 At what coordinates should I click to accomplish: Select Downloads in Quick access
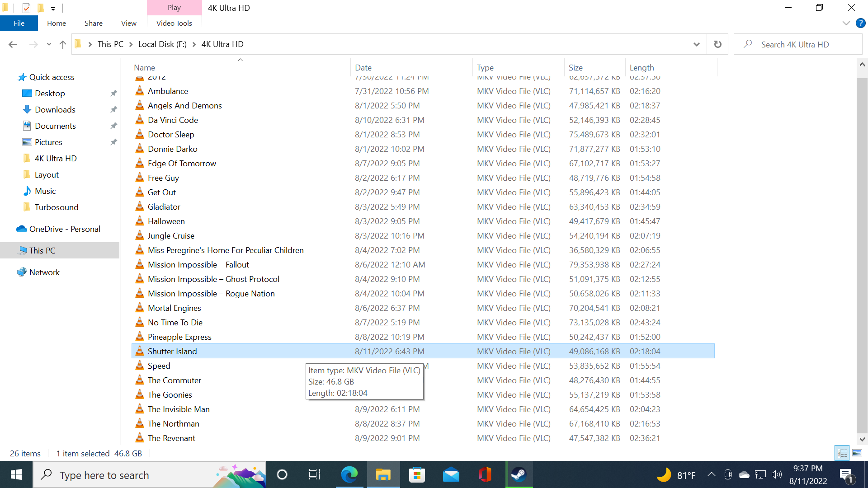point(55,110)
